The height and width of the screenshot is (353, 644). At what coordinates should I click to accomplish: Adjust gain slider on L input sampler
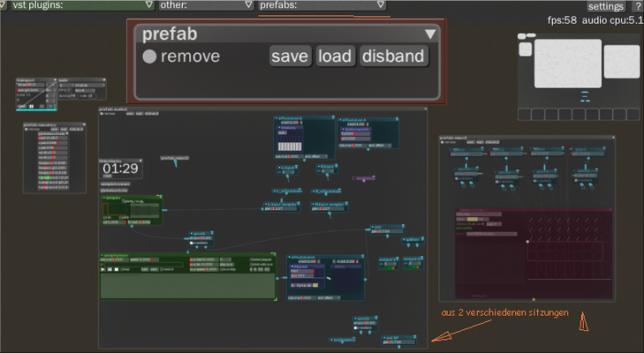pos(281,209)
